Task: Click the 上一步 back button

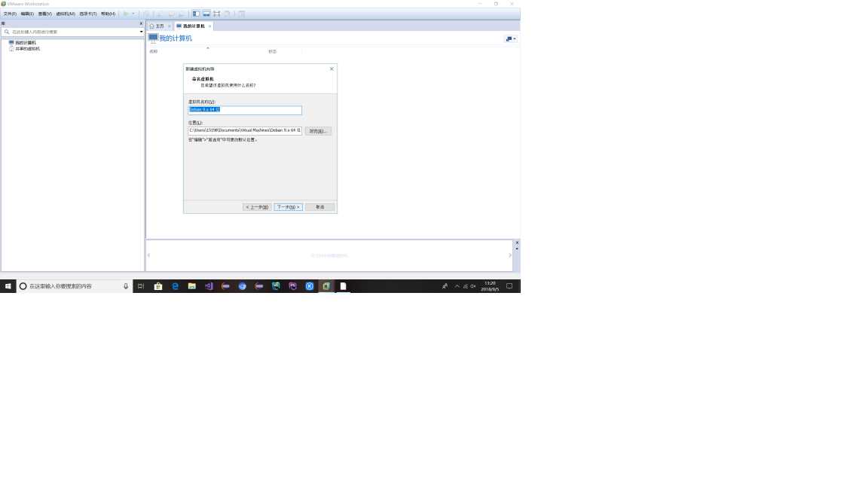Action: coord(257,207)
